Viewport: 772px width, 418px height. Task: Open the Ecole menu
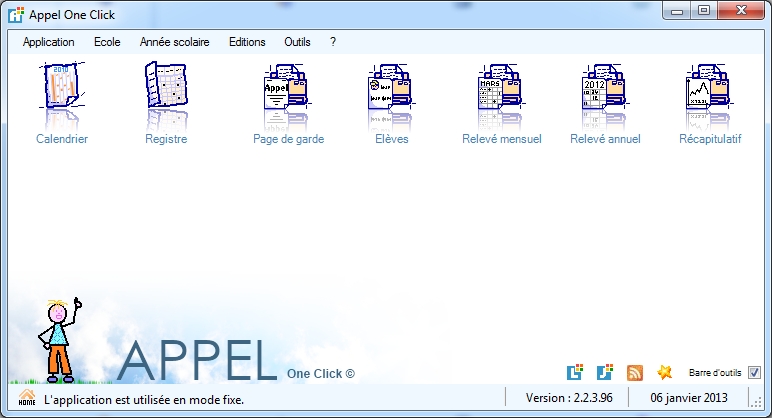pos(107,42)
